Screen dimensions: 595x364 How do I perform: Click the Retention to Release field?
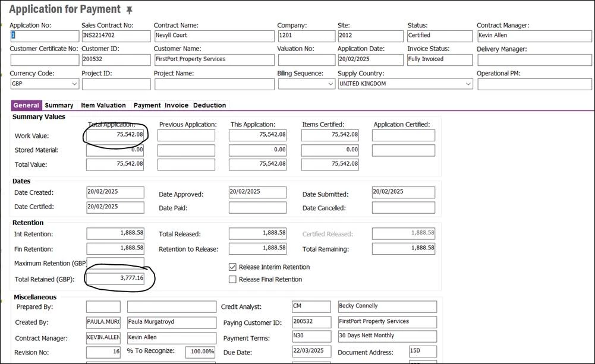click(257, 249)
